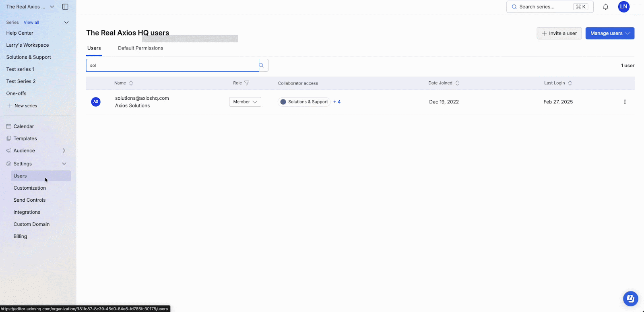Click Invite a user button
Image resolution: width=644 pixels, height=312 pixels.
coord(559,33)
